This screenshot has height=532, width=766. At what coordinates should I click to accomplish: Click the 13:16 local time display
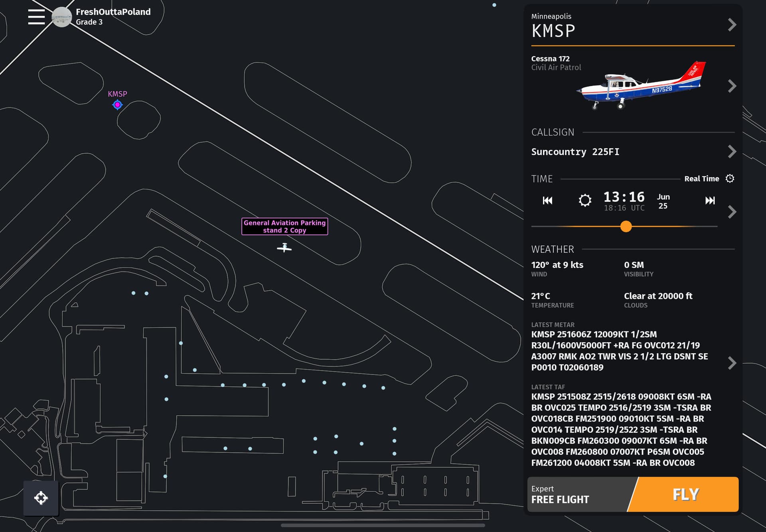point(624,197)
